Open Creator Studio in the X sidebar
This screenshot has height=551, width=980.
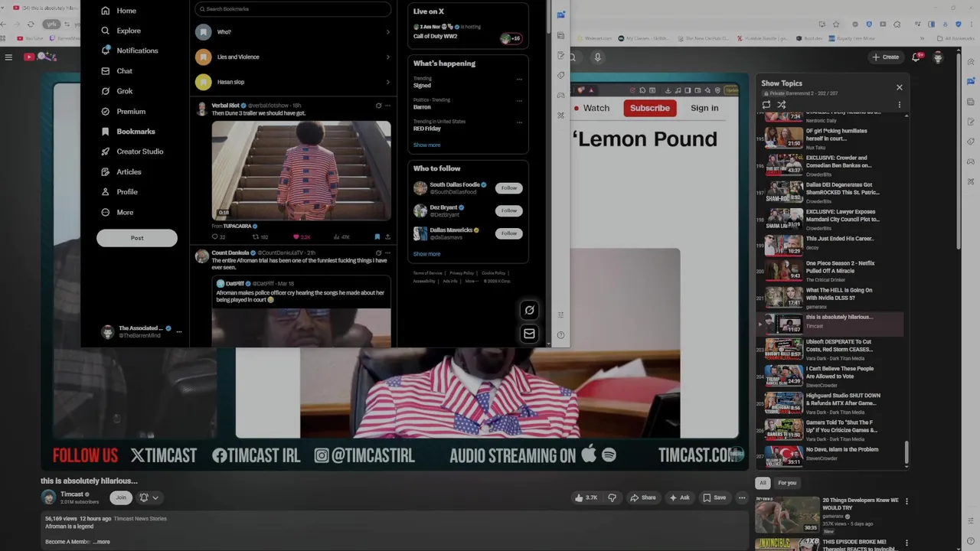coord(132,152)
